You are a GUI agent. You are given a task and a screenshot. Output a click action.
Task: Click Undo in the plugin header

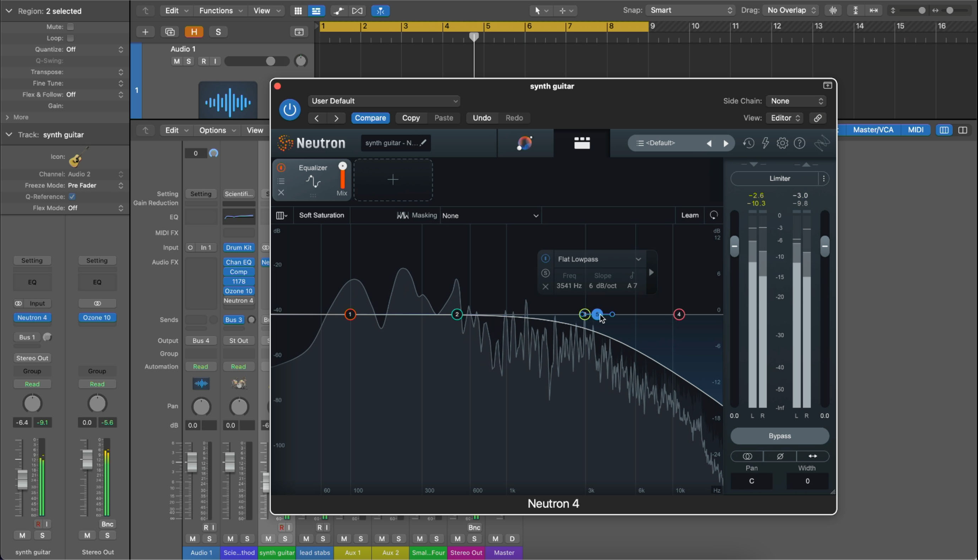[x=482, y=118]
